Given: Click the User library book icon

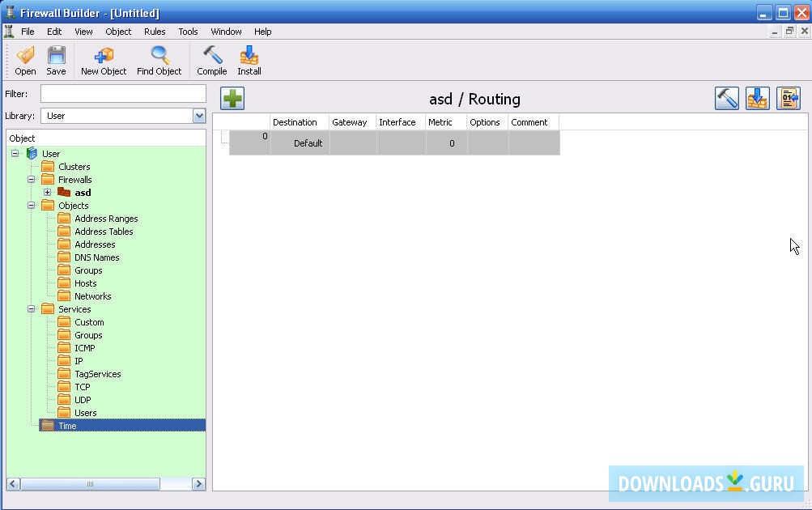Looking at the screenshot, I should [32, 153].
